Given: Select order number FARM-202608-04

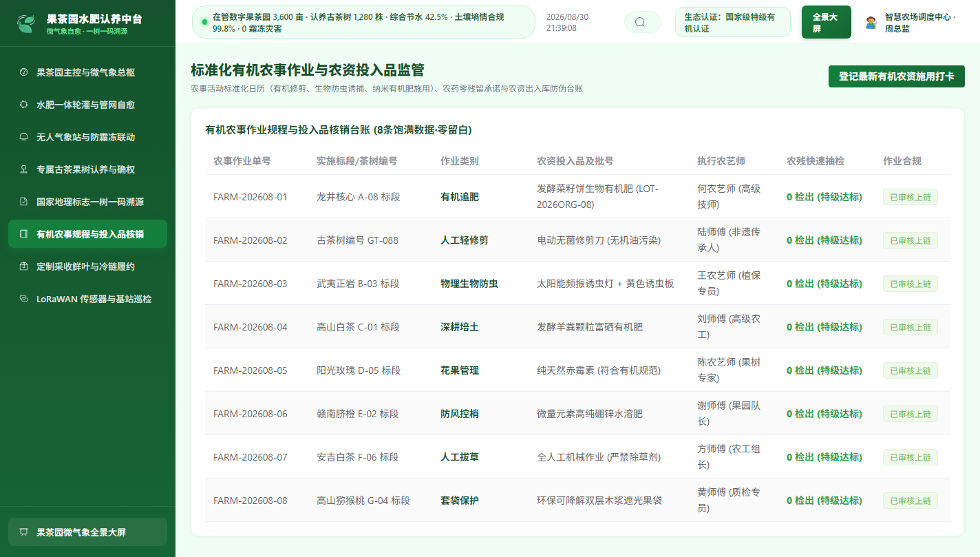Looking at the screenshot, I should tap(251, 327).
